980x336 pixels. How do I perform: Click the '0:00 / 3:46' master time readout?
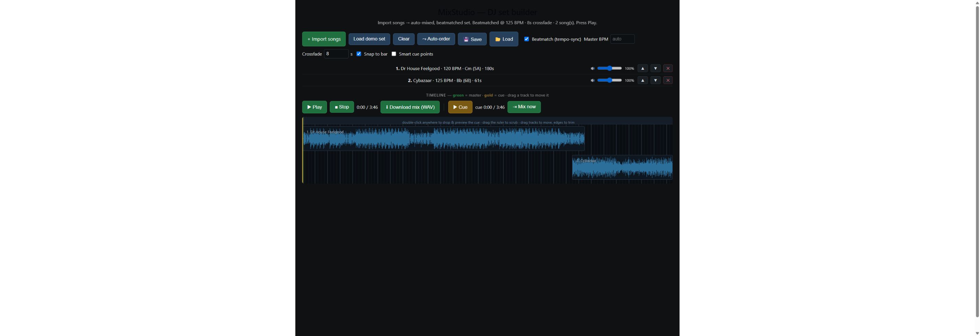pos(367,107)
